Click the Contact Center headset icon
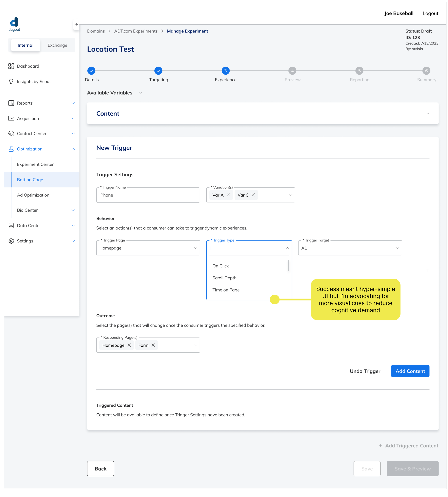448x497 pixels. 11,133
